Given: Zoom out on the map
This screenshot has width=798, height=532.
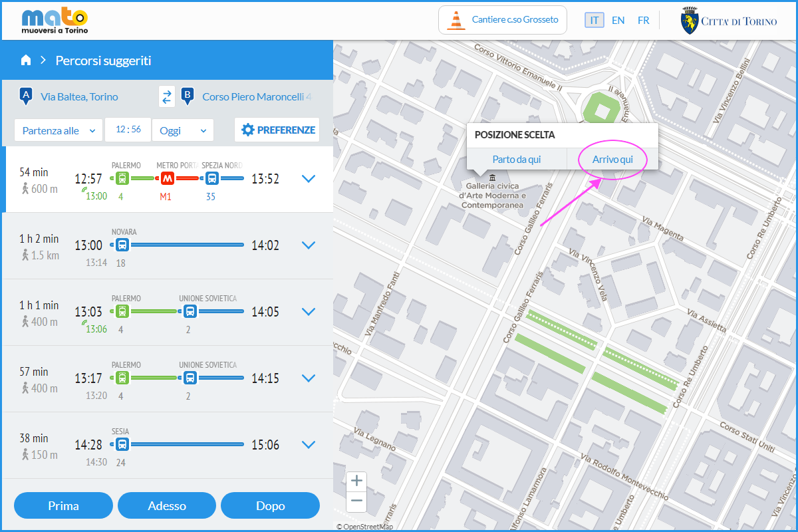Looking at the screenshot, I should click(x=357, y=501).
